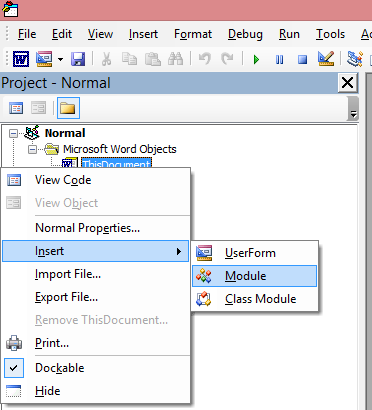This screenshot has width=372, height=410.
Task: Stop execution with the Reset square icon
Action: [302, 60]
